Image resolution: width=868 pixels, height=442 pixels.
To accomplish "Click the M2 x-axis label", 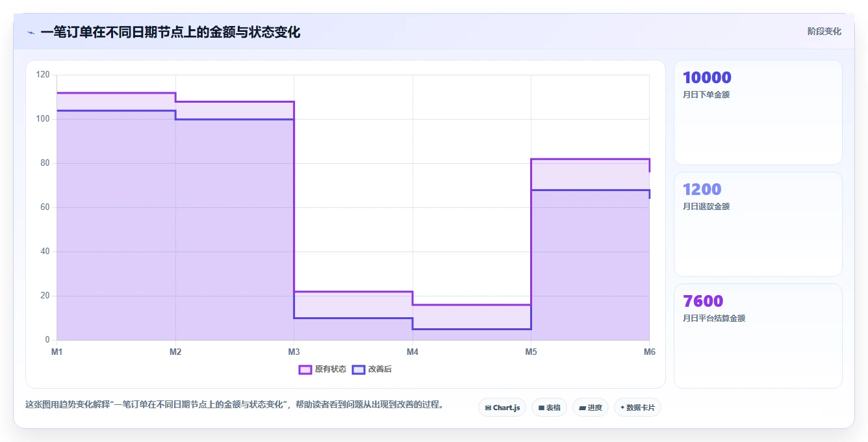I will pyautogui.click(x=175, y=352).
